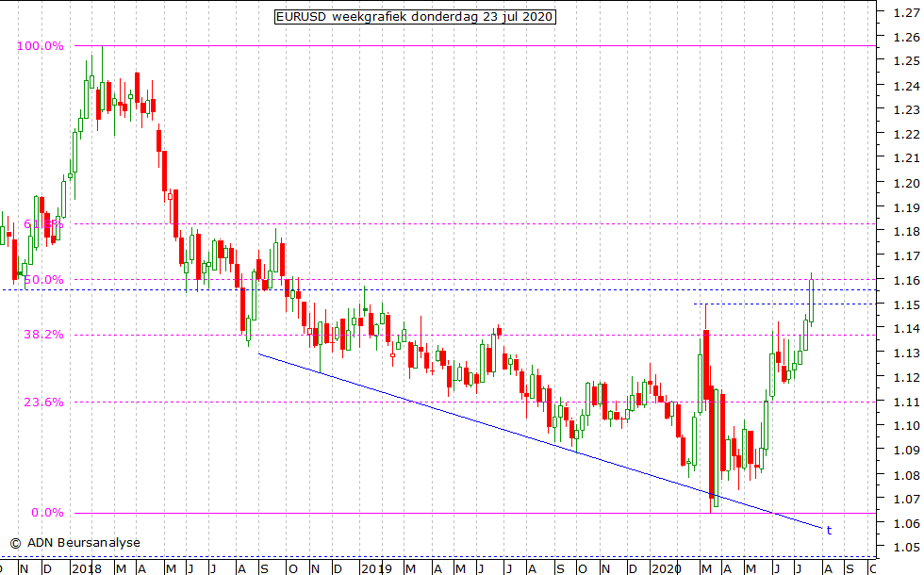Image resolution: width=924 pixels, height=575 pixels.
Task: Click the 1.13 price axis value
Action: (x=906, y=353)
